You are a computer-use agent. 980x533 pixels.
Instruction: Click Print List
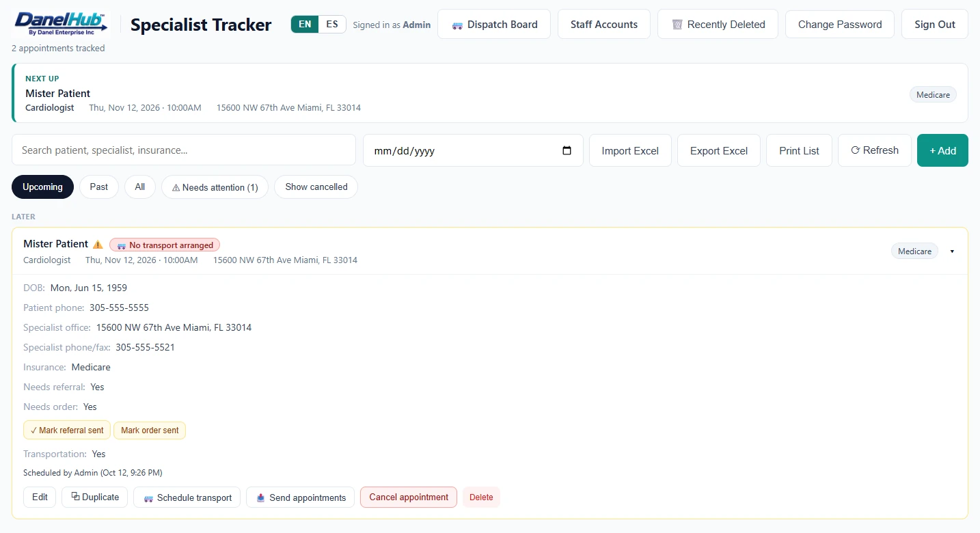(799, 150)
